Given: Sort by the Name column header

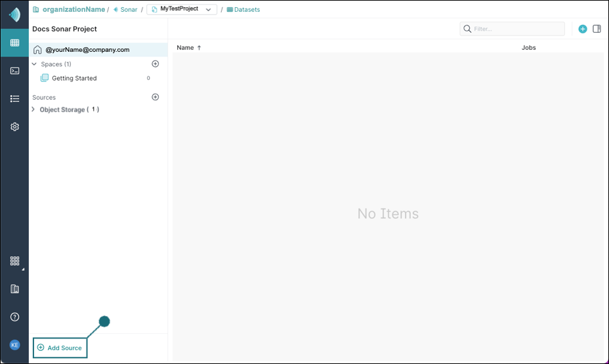Looking at the screenshot, I should [x=186, y=48].
